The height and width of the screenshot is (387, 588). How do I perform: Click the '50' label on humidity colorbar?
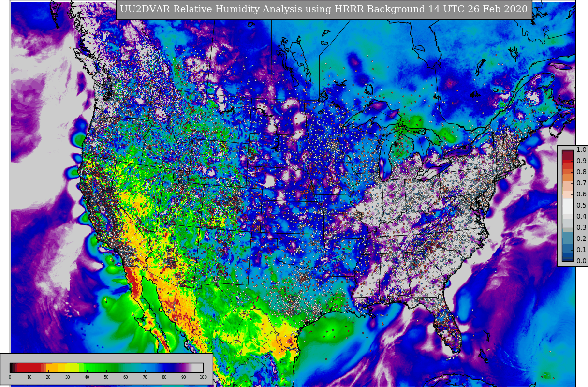coord(106,377)
